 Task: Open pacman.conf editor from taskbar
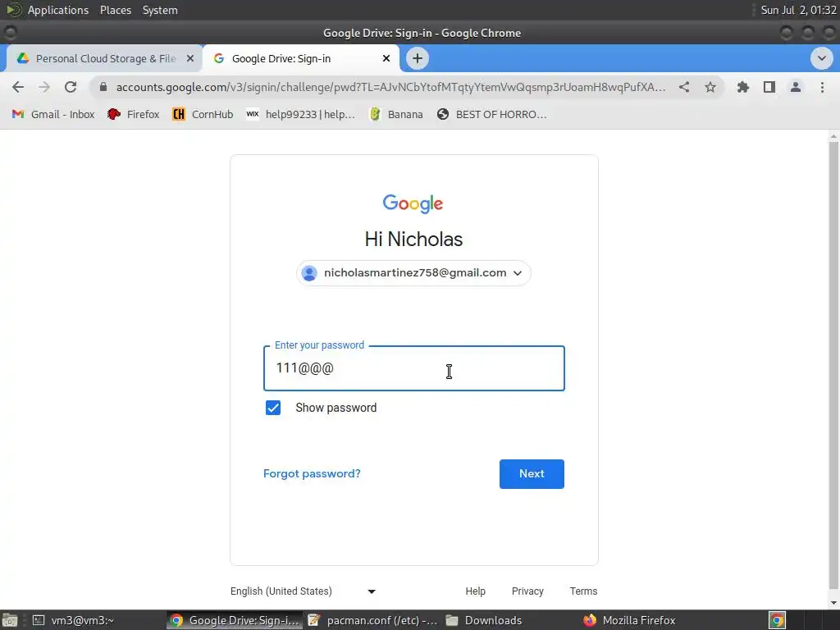click(x=372, y=620)
